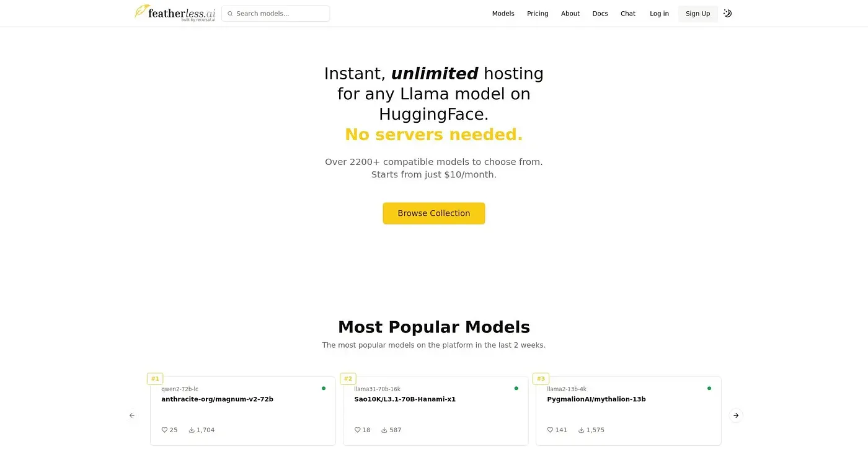Click the next carousel arrow
Screen dimensions: 868x452
736,415
